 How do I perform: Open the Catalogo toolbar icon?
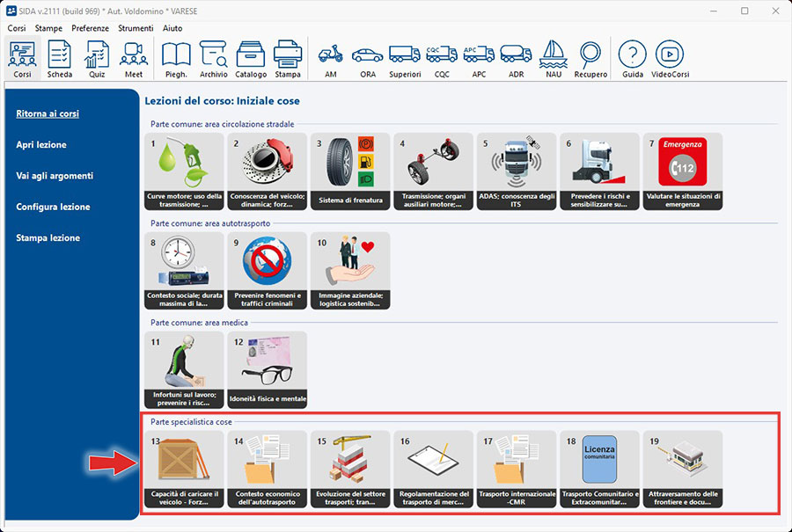[x=251, y=59]
